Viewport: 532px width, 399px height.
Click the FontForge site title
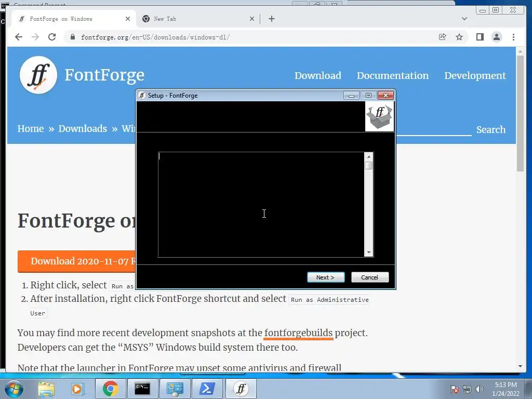coord(104,75)
